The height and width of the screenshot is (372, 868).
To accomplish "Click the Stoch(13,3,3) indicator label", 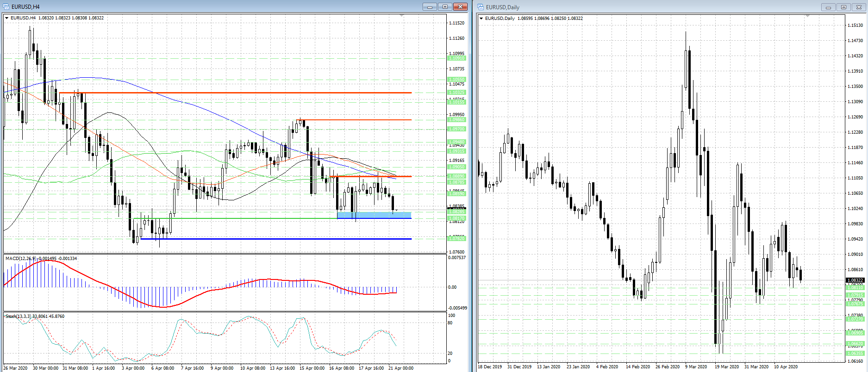I will tap(35, 316).
